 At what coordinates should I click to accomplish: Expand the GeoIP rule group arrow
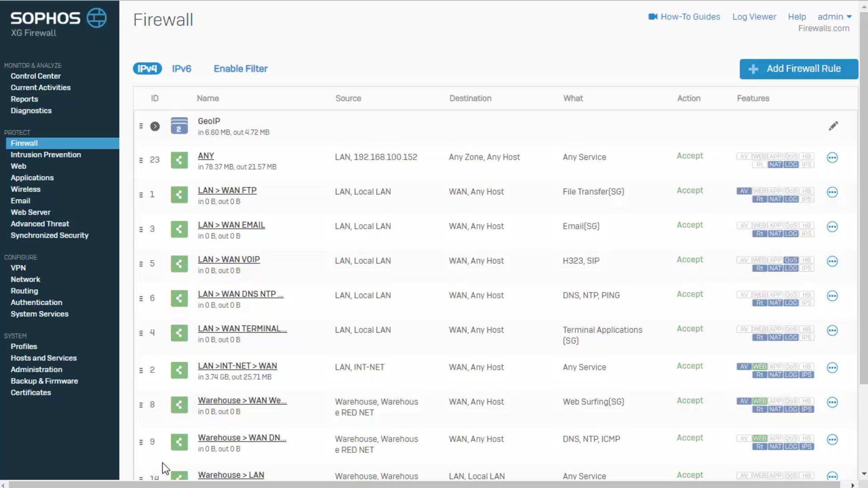pyautogui.click(x=155, y=127)
